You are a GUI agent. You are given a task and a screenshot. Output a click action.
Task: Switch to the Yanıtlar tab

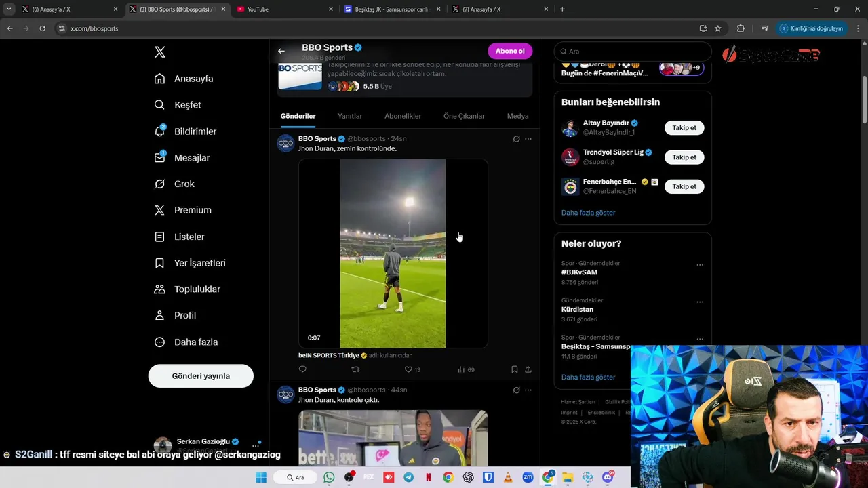point(350,116)
